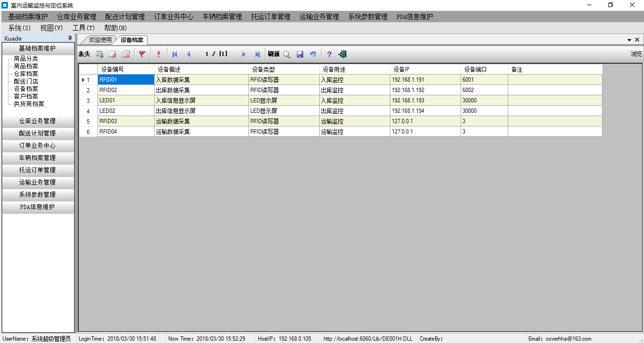644x343 pixels.
Task: Open the 托运订单管理 top menu
Action: [x=271, y=17]
